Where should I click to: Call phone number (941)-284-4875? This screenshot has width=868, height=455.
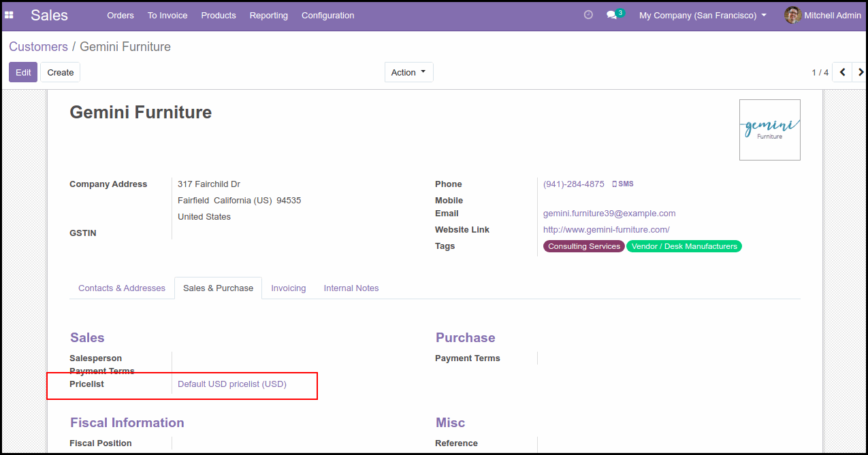573,184
